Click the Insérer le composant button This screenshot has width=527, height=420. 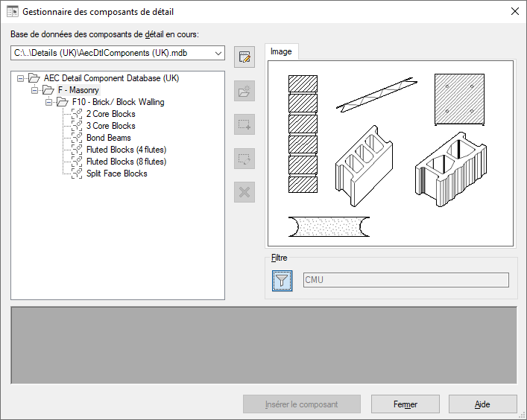(301, 404)
